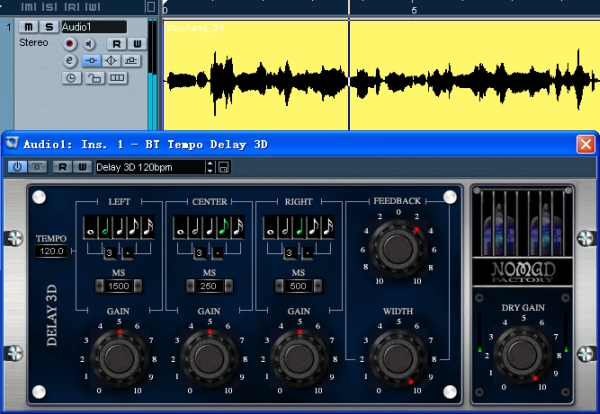Image resolution: width=600 pixels, height=414 pixels.
Task: Toggle triplet 3 button in LEFT section
Action: pos(109,253)
